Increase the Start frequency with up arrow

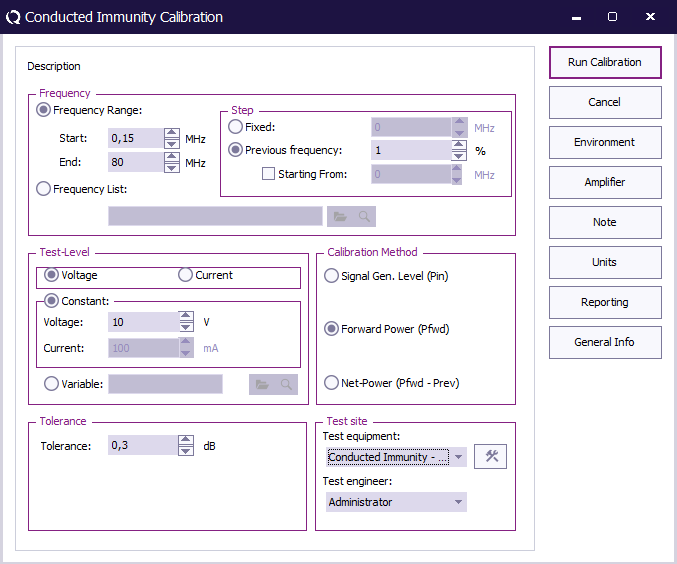pos(172,133)
